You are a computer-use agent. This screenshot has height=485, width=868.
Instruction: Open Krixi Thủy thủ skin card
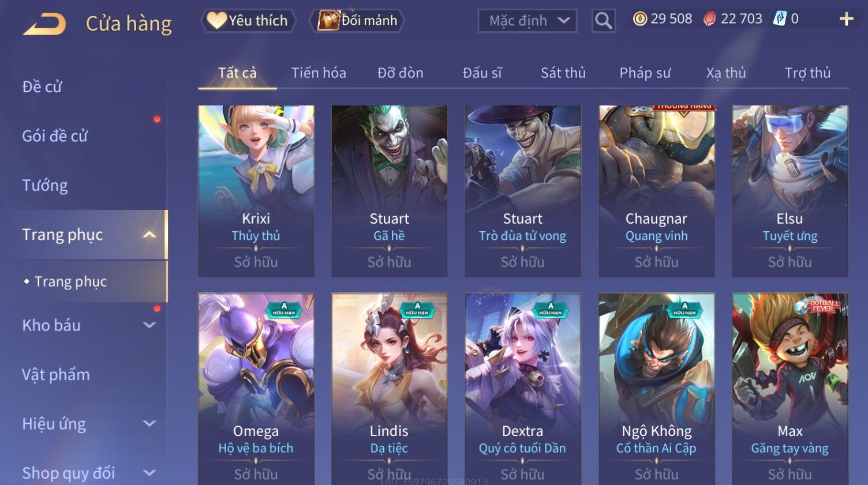click(256, 190)
